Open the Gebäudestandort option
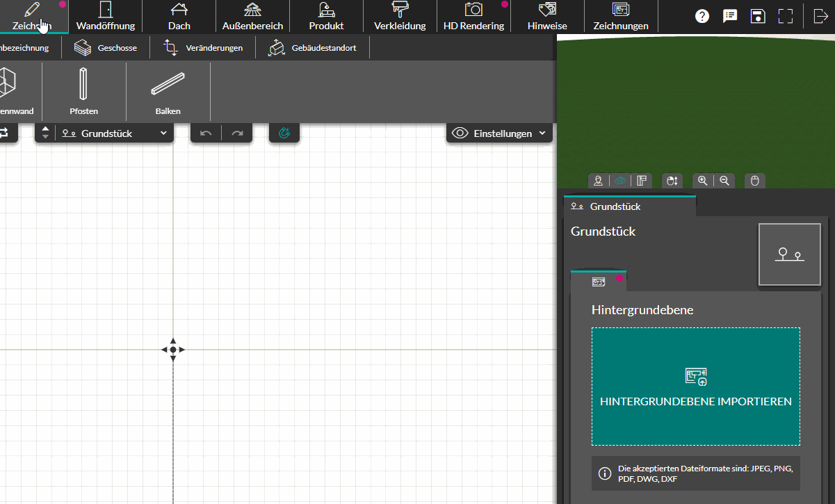The height and width of the screenshot is (504, 835). coord(312,48)
